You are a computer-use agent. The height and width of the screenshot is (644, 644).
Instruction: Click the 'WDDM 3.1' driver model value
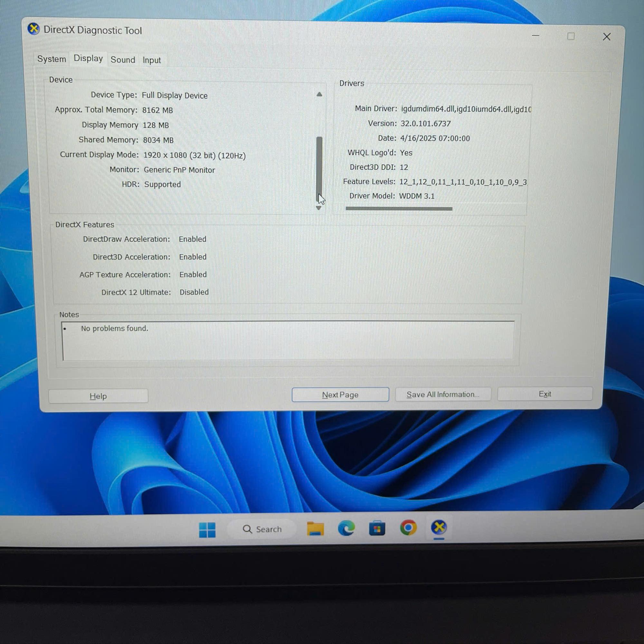(417, 196)
